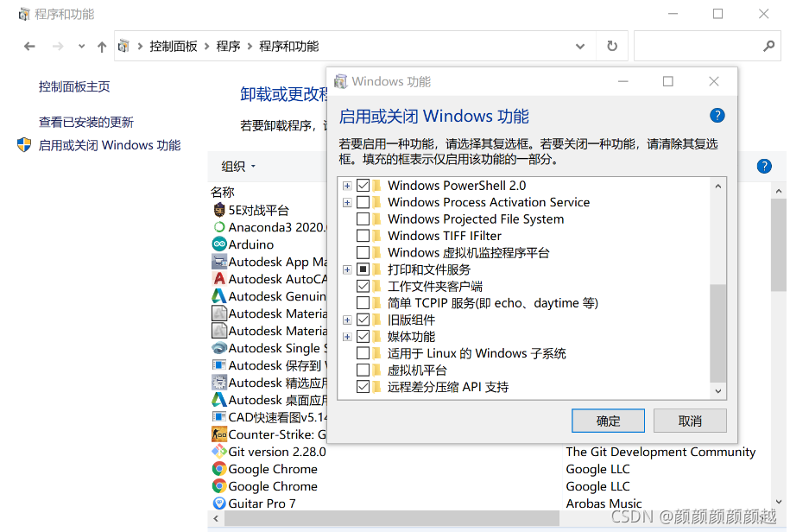Screen dimensions: 790x532
Task: Select the 简单 TCPIP 服务 row text
Action: pyautogui.click(x=493, y=303)
